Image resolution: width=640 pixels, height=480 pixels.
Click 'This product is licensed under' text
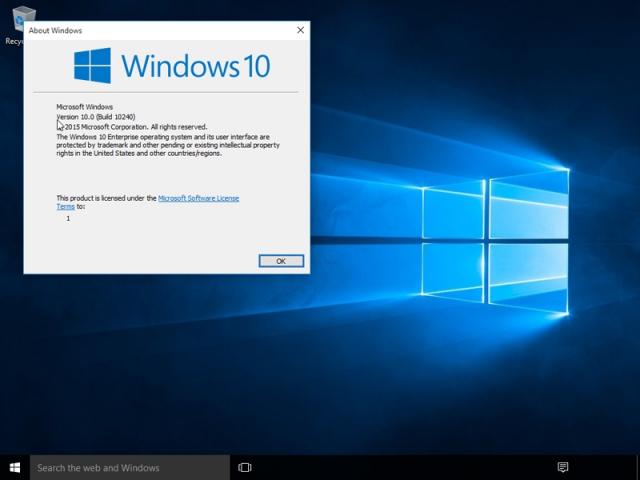click(x=106, y=198)
